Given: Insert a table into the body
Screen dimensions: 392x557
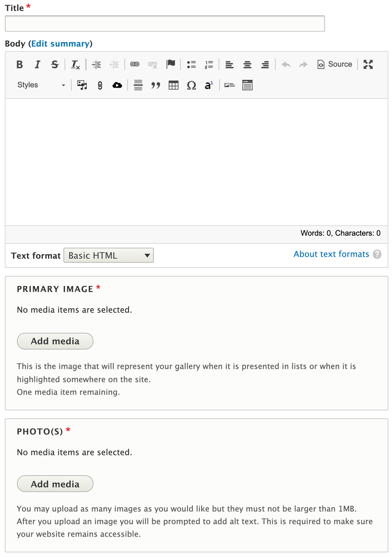Looking at the screenshot, I should coord(173,85).
